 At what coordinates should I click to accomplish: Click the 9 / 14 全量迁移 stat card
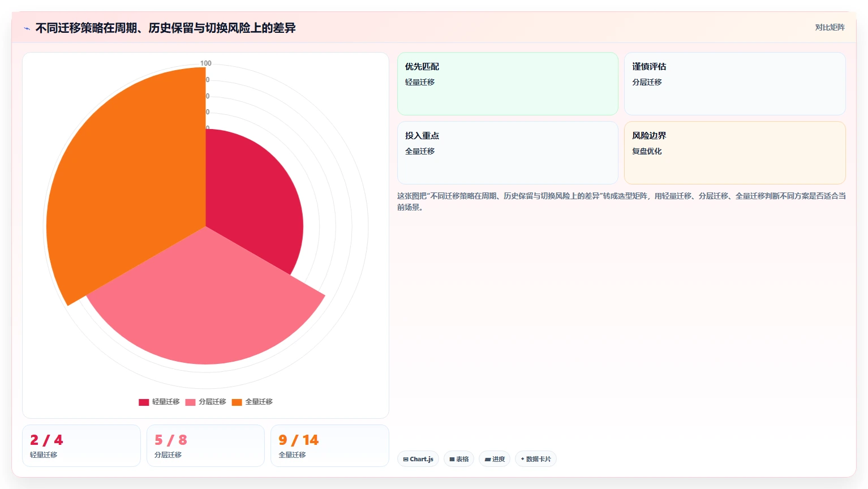pyautogui.click(x=330, y=446)
